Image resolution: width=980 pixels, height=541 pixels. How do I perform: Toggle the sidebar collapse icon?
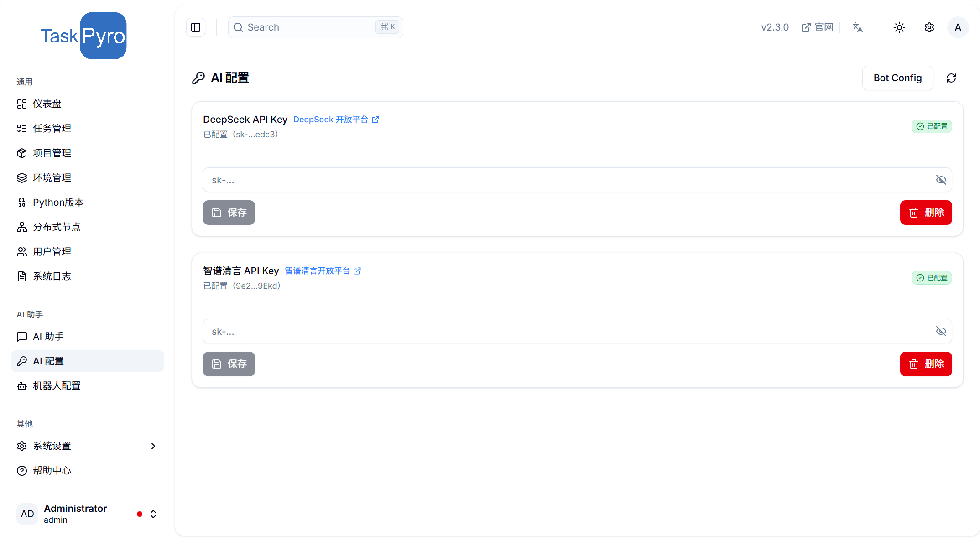click(x=196, y=27)
